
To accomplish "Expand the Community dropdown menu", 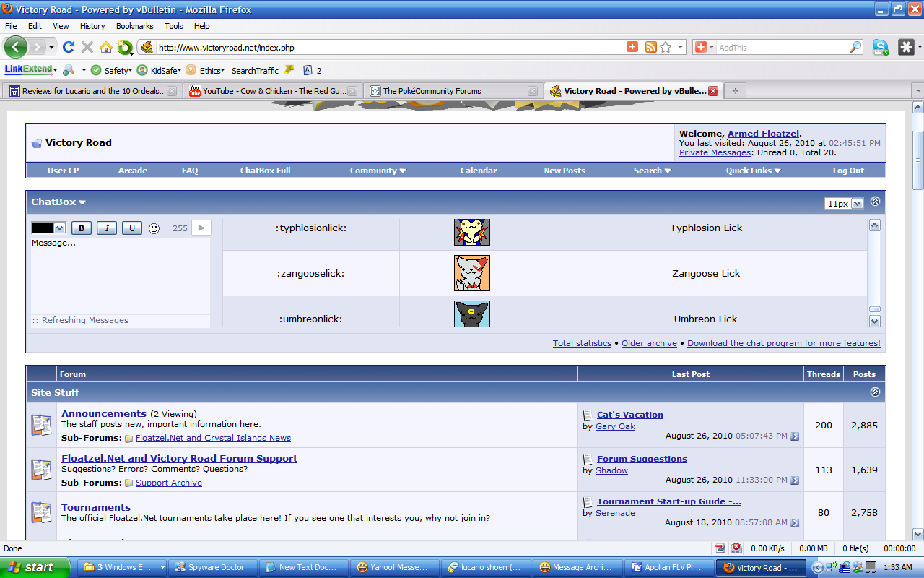I will coord(378,171).
